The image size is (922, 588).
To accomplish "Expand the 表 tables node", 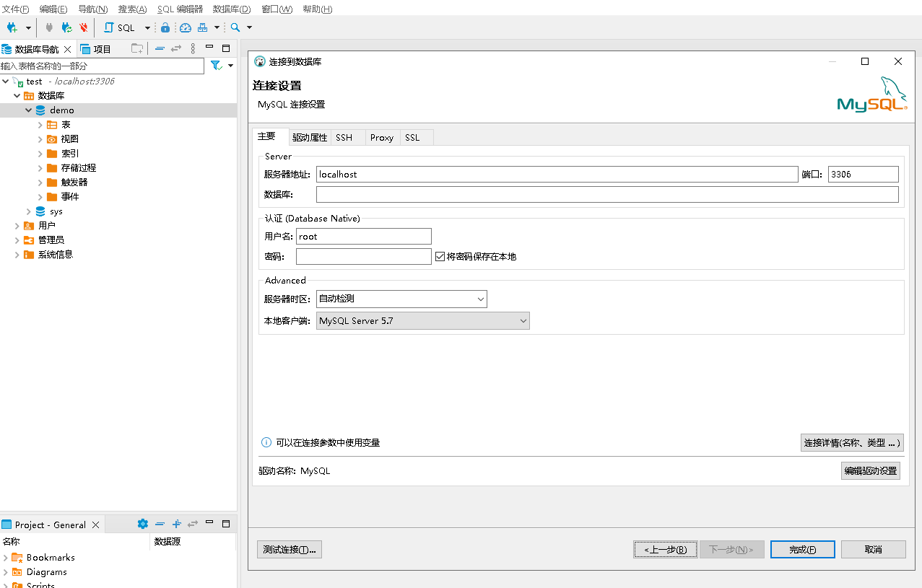I will [40, 125].
